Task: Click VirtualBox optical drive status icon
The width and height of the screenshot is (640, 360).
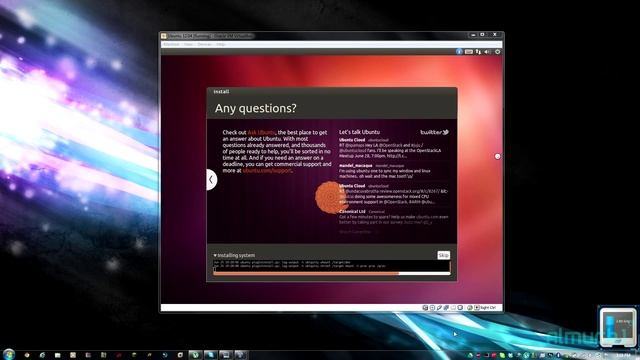Action: pos(432,308)
